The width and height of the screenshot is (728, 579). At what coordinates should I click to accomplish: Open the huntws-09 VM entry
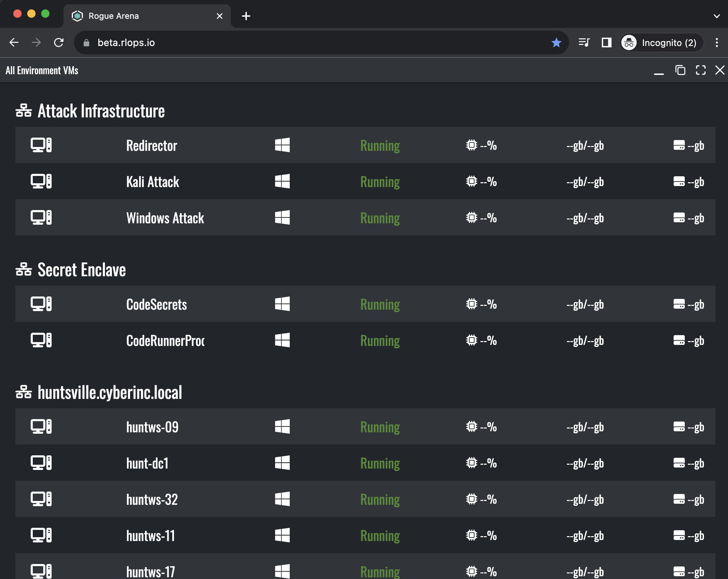coord(152,427)
